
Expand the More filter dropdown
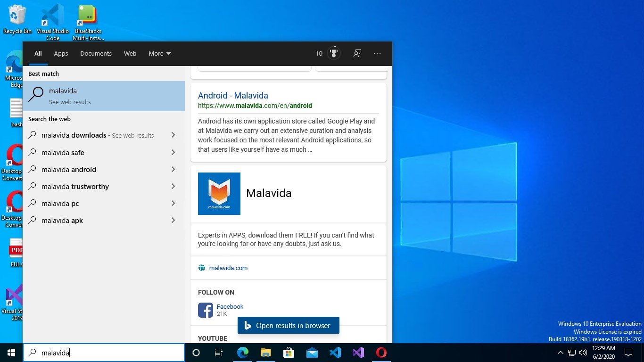pos(159,53)
